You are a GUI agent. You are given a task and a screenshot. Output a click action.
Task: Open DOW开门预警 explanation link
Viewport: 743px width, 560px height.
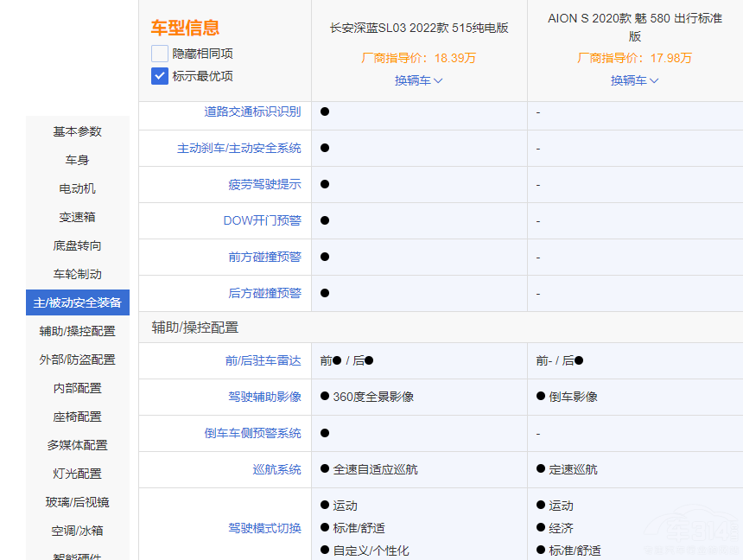(x=262, y=221)
